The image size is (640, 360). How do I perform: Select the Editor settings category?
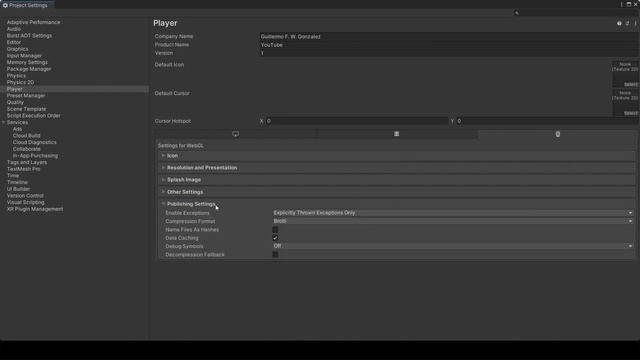[x=14, y=42]
